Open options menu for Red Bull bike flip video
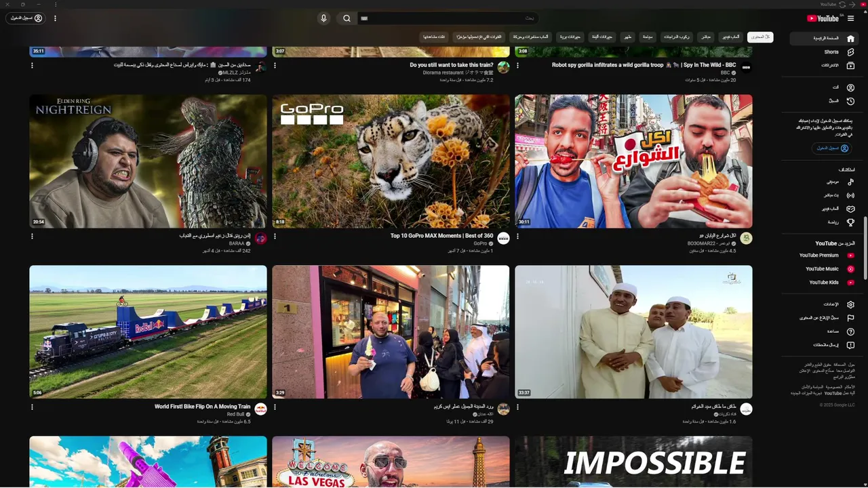 (x=32, y=407)
